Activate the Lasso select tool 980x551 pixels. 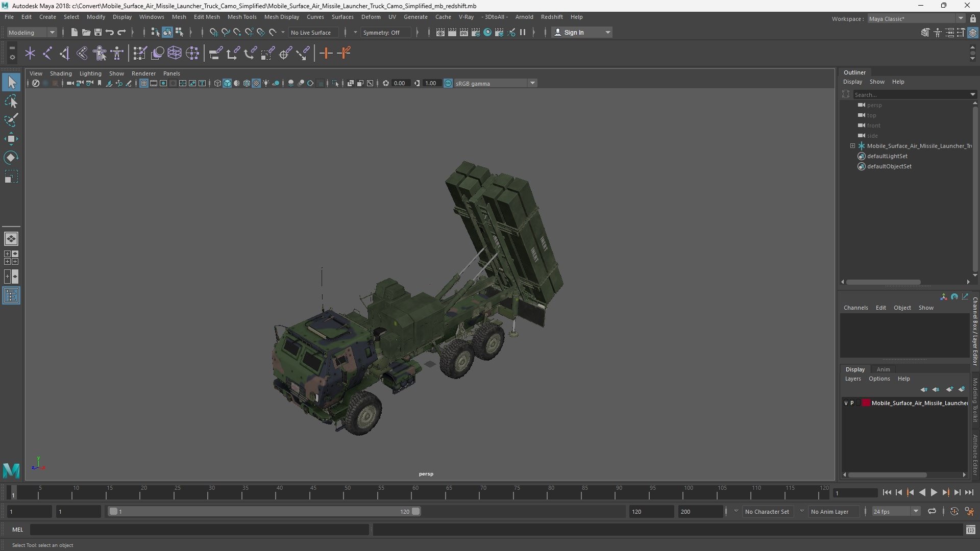pyautogui.click(x=11, y=101)
